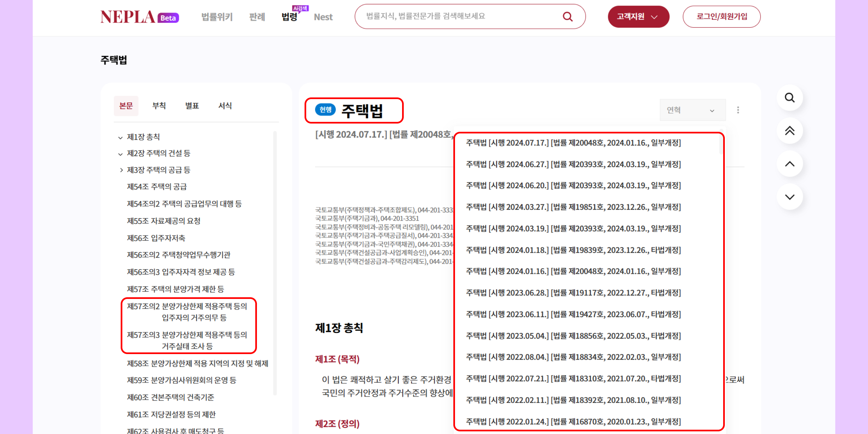
Task: Click the 로그인/회원가입 button
Action: click(721, 17)
